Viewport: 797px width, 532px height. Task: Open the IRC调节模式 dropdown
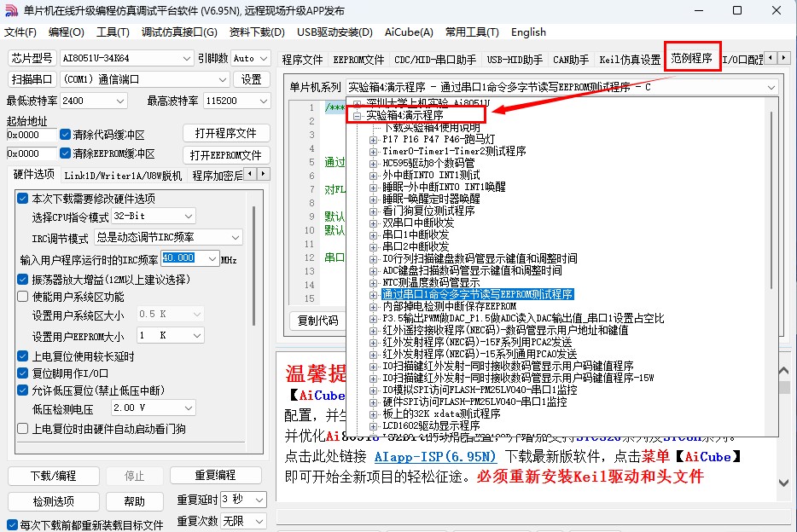[x=168, y=237]
